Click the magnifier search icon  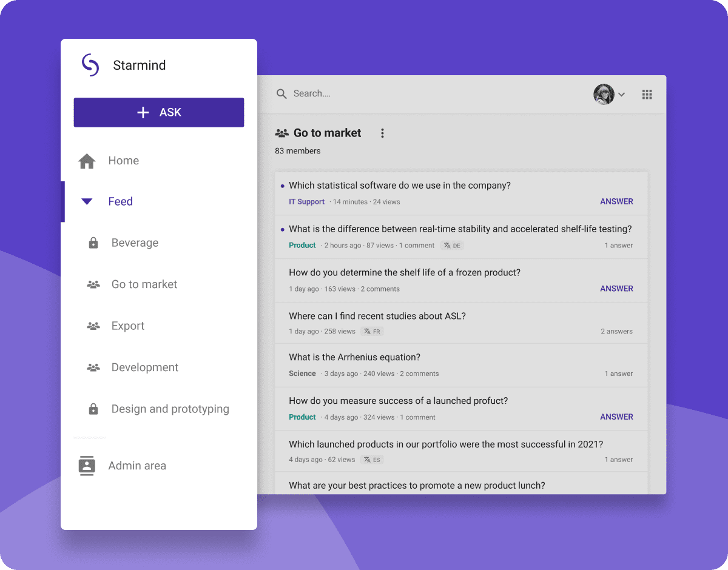tap(281, 94)
